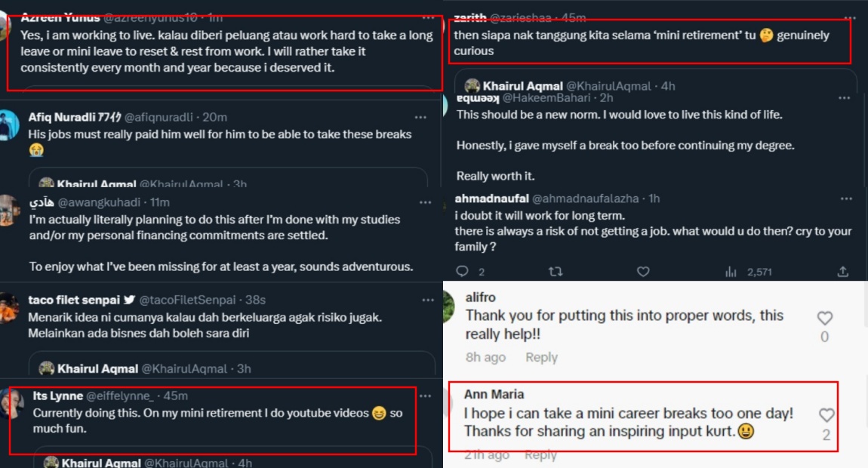Toggle the heart on Ann Maria's comment
The width and height of the screenshot is (868, 468).
point(826,415)
